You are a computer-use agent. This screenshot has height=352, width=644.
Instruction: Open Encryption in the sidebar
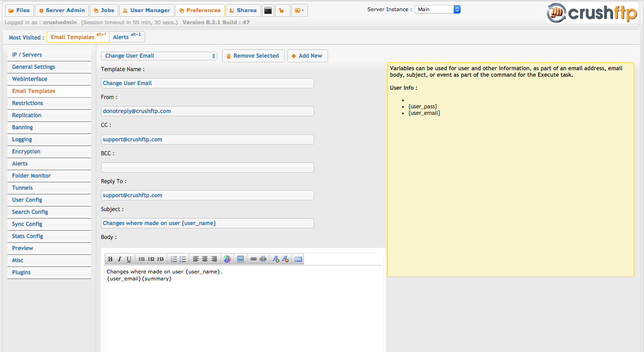click(x=49, y=152)
